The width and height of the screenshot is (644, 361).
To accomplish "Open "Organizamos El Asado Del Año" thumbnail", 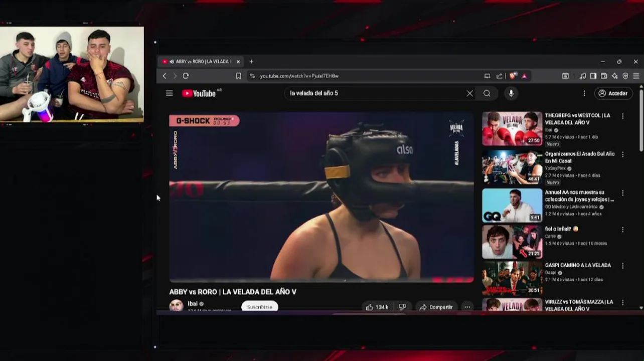I will [x=512, y=167].
